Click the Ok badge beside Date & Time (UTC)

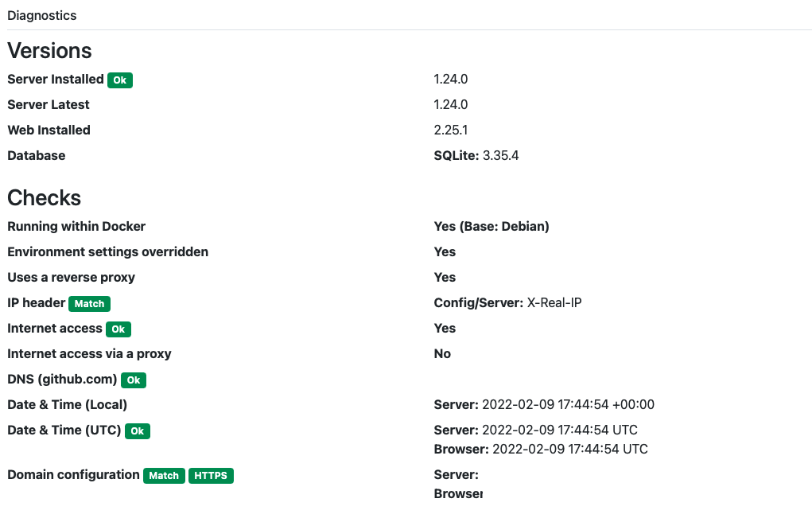pos(138,430)
